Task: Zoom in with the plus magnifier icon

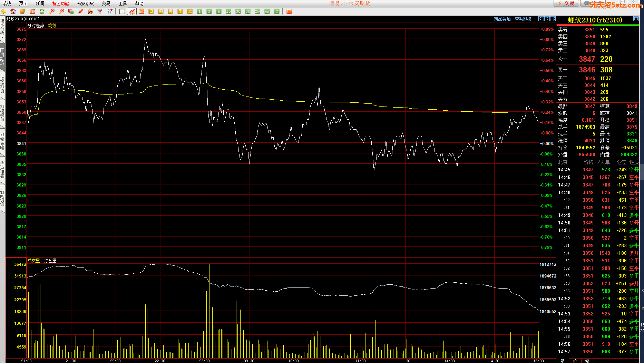Action: 52,11
